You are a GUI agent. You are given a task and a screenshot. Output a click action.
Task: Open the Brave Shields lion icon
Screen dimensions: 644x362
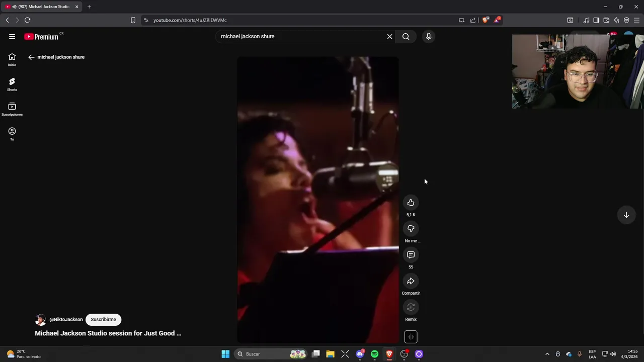click(x=485, y=20)
